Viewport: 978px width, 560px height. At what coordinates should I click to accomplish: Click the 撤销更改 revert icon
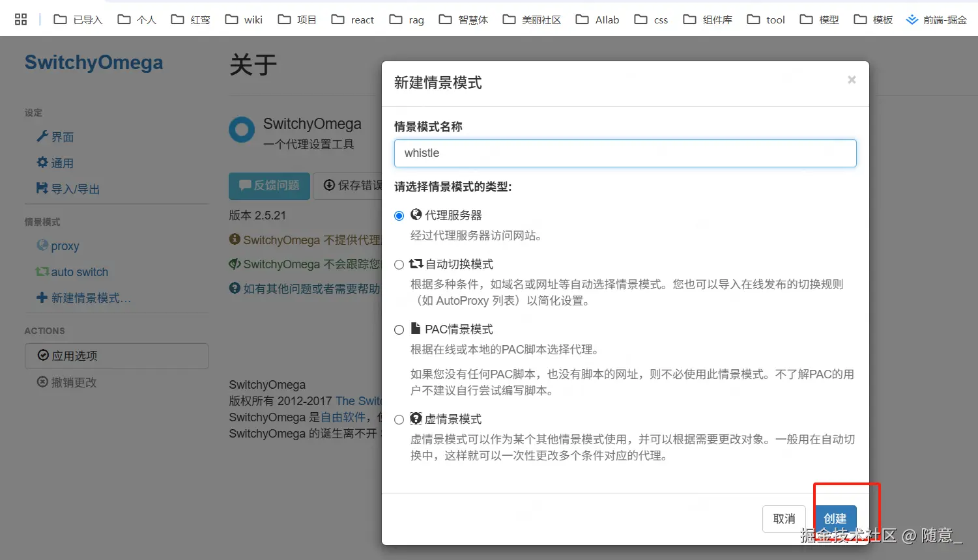click(x=42, y=382)
